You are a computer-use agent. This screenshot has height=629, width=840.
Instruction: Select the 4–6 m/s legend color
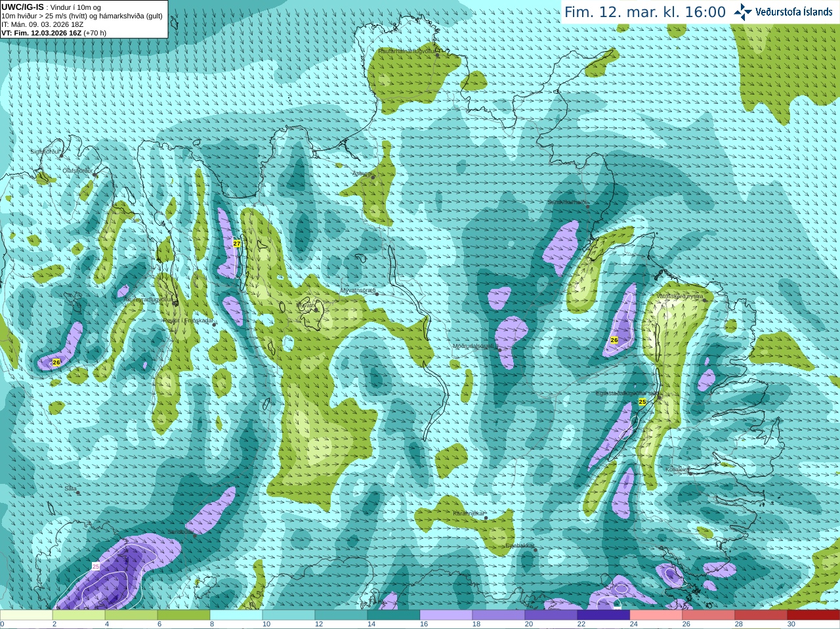(x=131, y=615)
